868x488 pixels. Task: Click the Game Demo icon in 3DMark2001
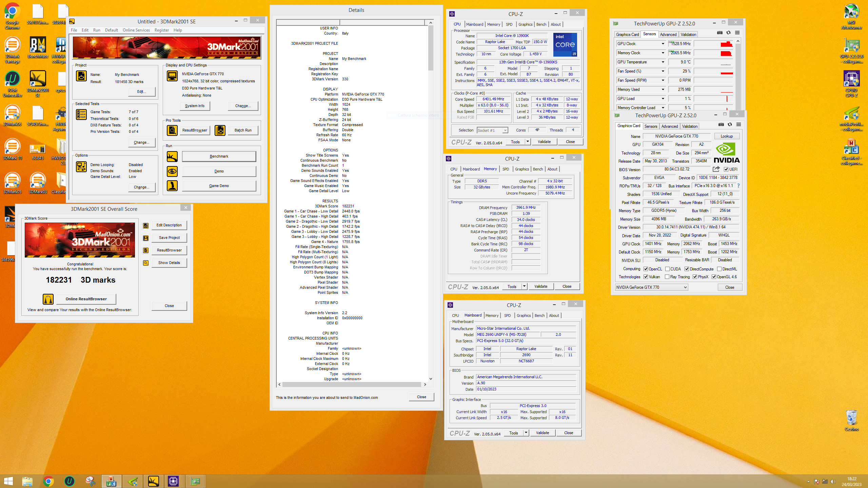(172, 186)
